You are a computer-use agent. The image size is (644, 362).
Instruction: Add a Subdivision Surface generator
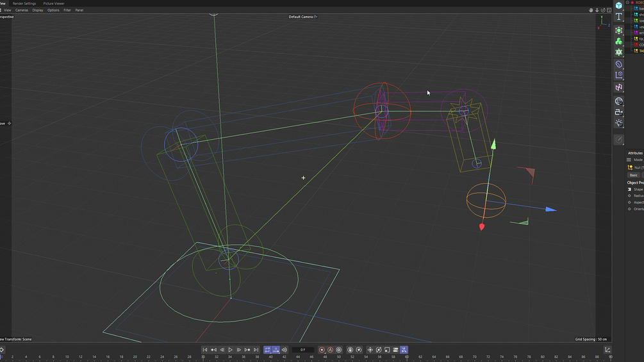[619, 30]
